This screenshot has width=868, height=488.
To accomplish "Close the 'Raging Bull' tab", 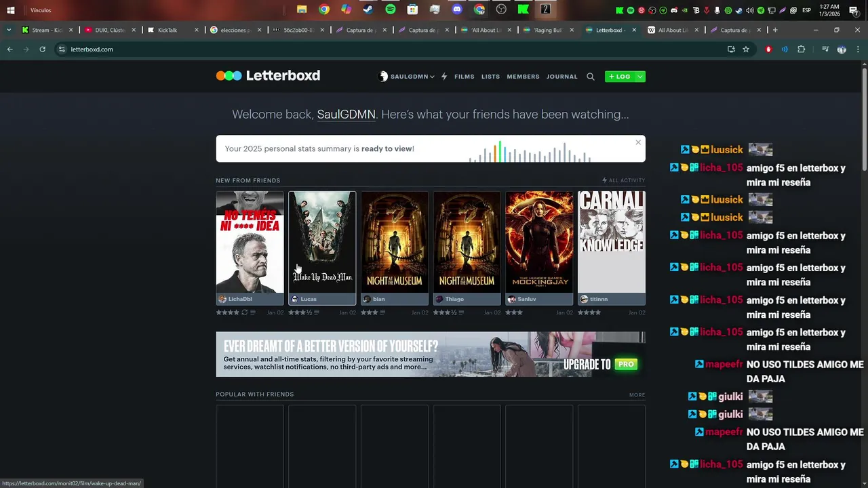I will point(571,30).
